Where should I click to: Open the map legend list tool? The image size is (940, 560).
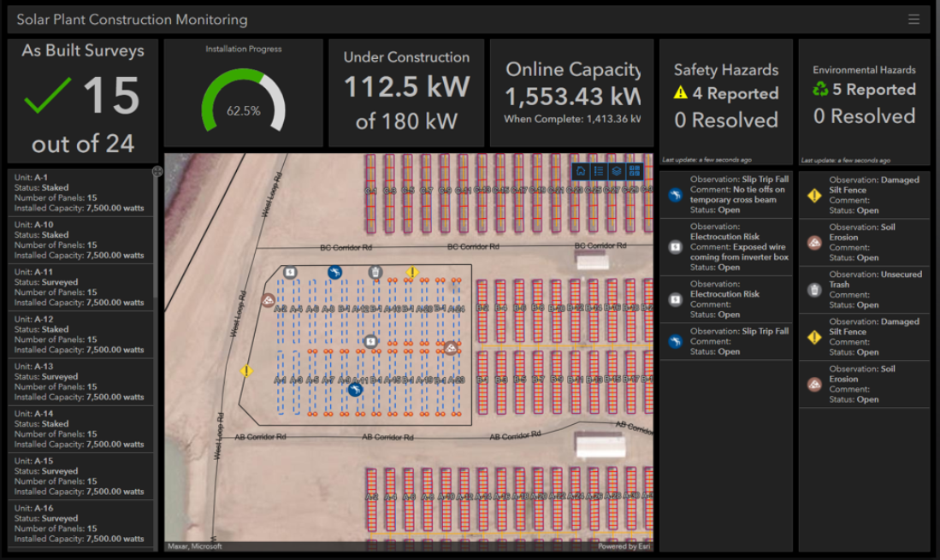coord(598,171)
